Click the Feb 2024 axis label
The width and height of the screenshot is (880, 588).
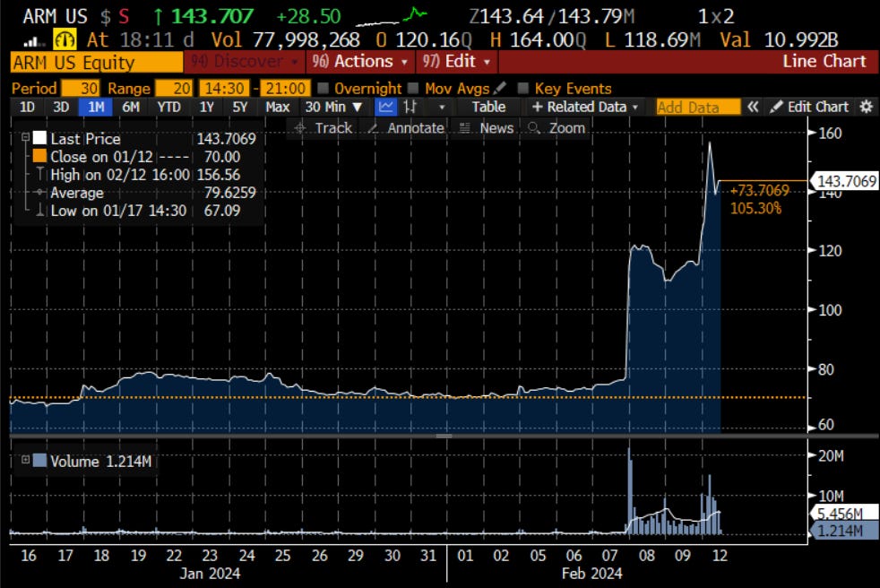[591, 574]
